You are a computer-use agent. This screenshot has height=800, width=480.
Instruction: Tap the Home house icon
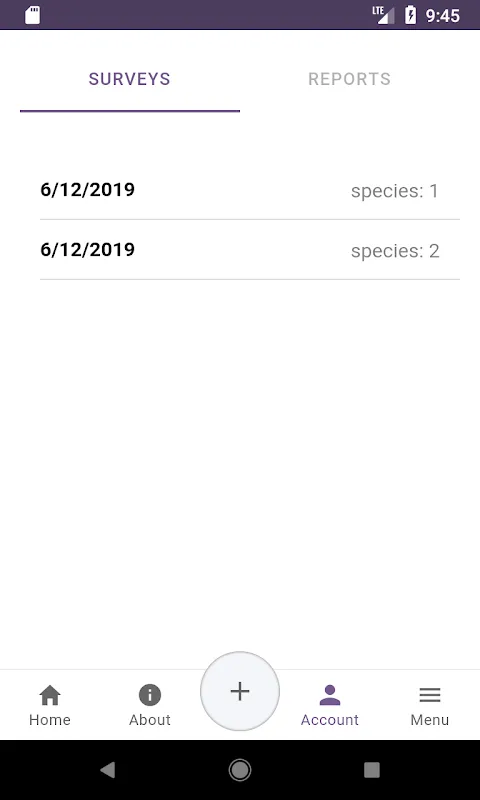(x=50, y=695)
